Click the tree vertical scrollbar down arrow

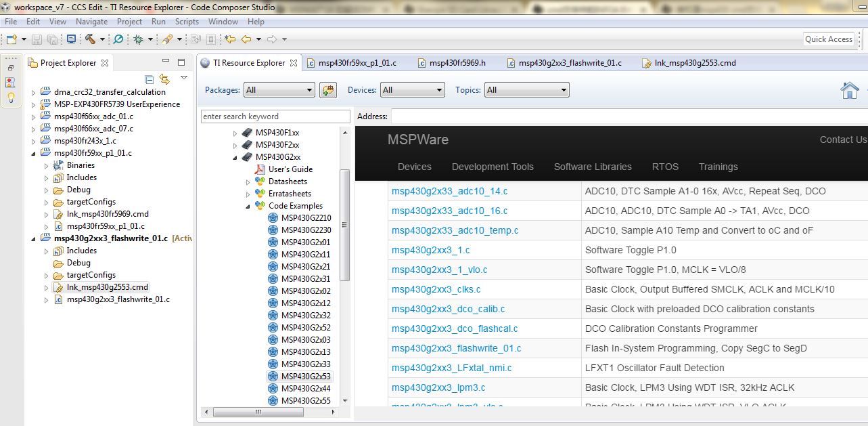[345, 402]
